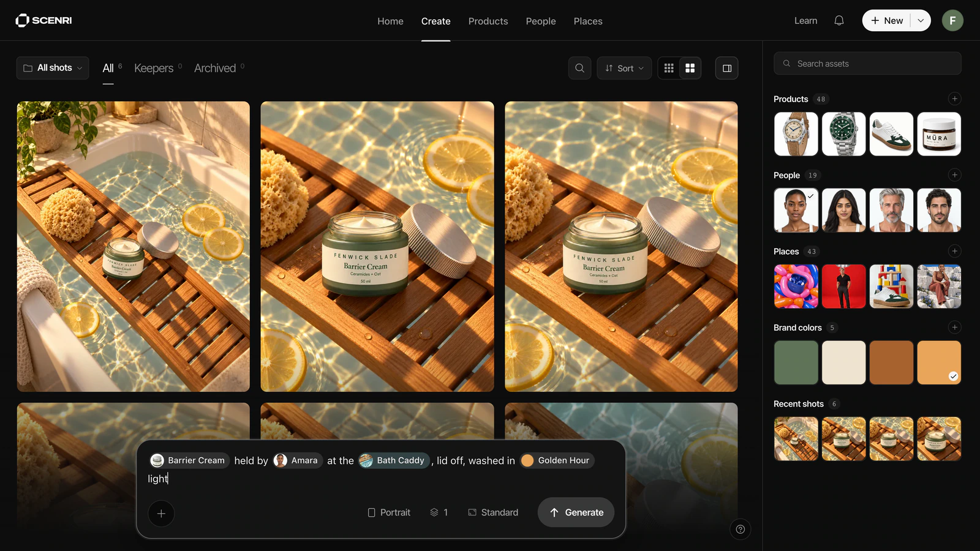Viewport: 980px width, 551px height.
Task: Select the tan strap watch product
Action: [x=796, y=134]
